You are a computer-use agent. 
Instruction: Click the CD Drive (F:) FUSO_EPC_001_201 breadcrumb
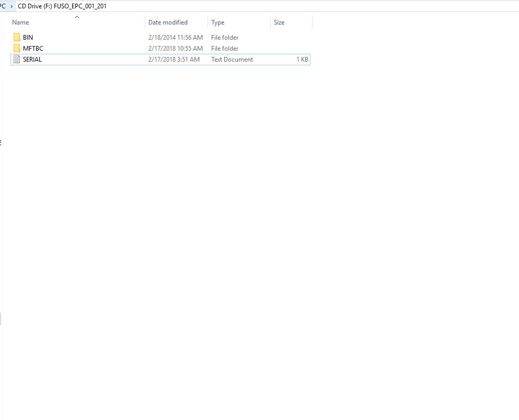62,6
